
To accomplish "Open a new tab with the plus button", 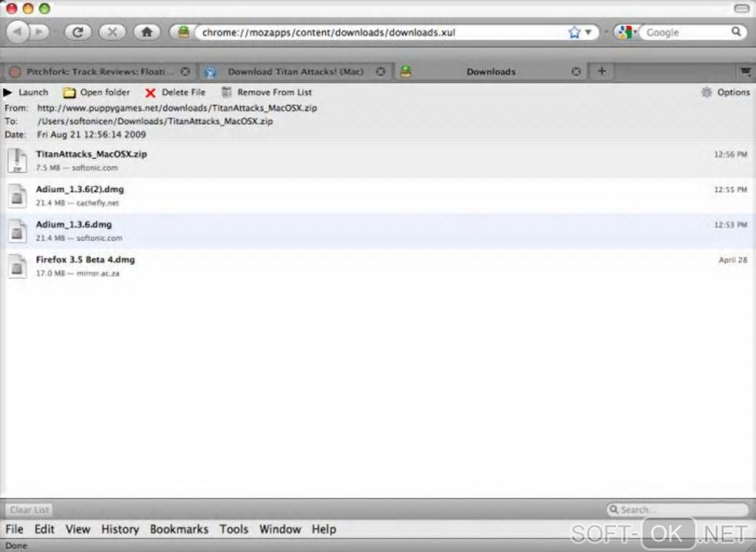I will (x=602, y=71).
